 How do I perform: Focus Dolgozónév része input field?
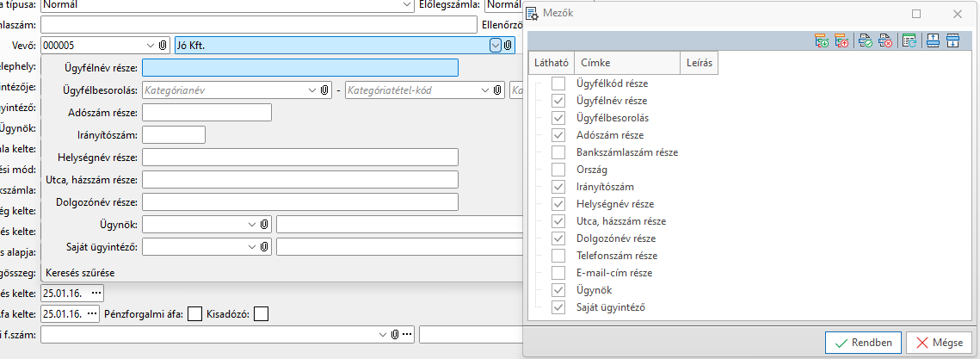click(x=300, y=202)
